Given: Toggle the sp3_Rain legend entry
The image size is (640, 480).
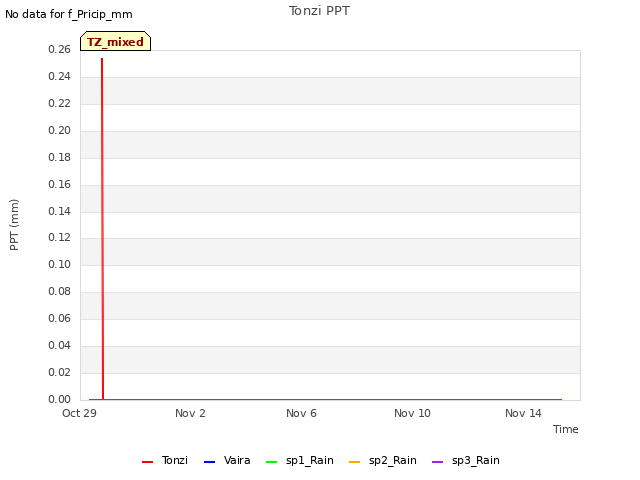Looking at the screenshot, I should click(466, 460).
